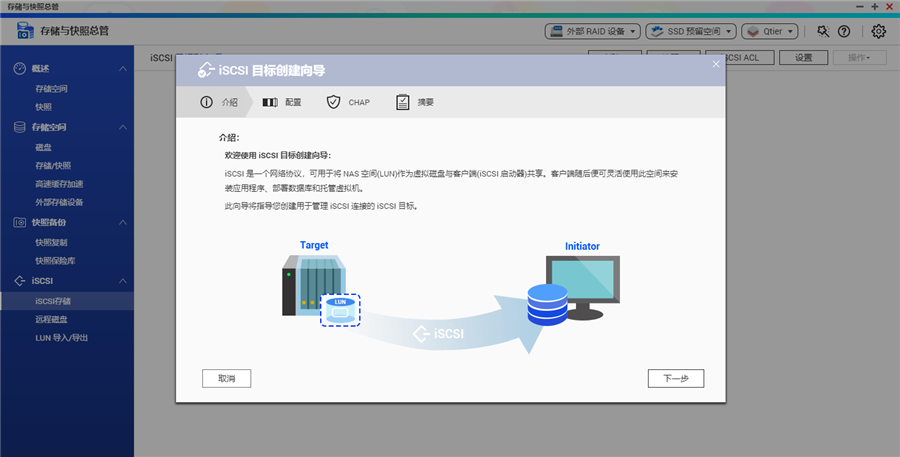This screenshot has width=900, height=457.
Task: Click the 介绍 info icon in wizard
Action: pyautogui.click(x=206, y=102)
